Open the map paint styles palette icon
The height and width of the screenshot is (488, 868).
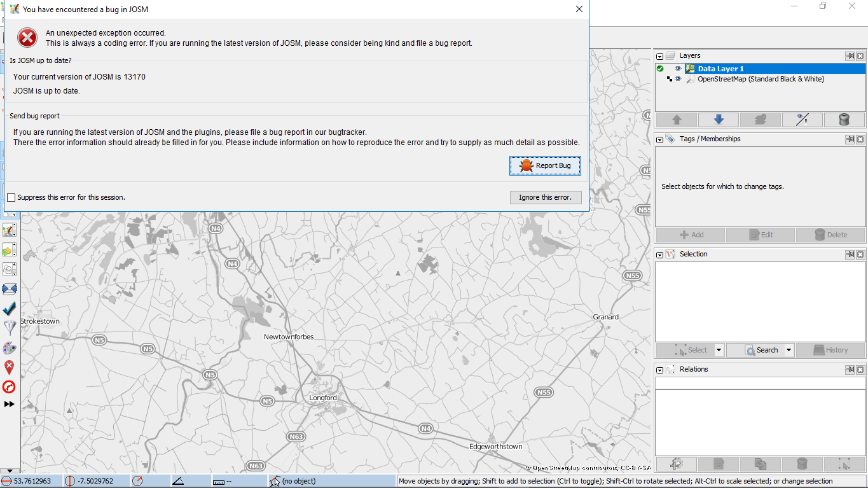10,348
